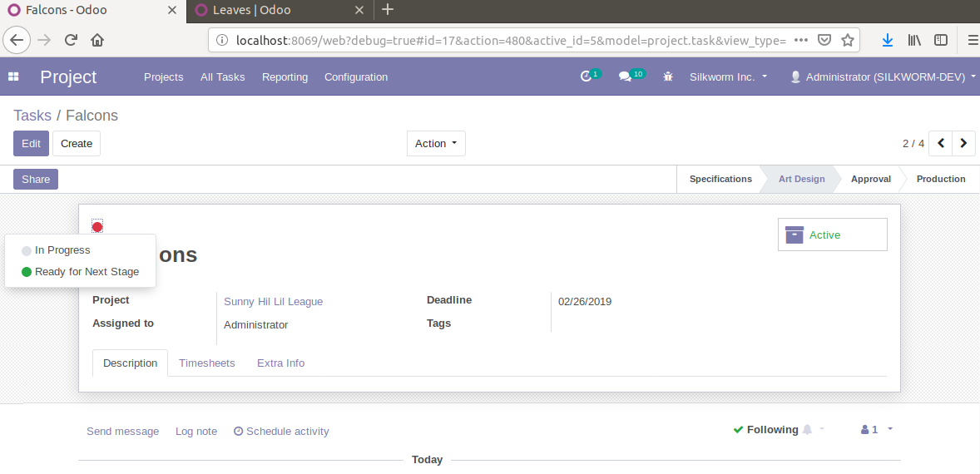Toggle the Active archive button

(833, 235)
